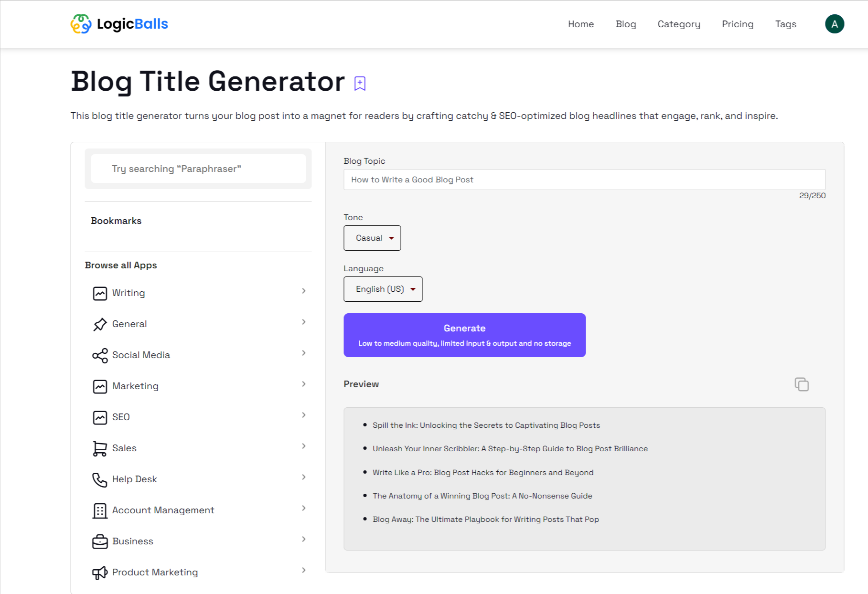Click the Product Marketing megaphone icon
Viewport: 868px width, 594px height.
(x=100, y=573)
